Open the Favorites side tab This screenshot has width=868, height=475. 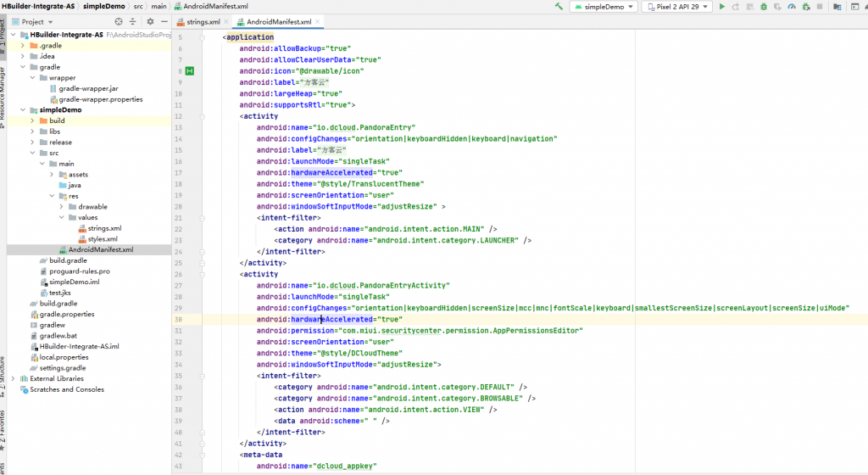(3, 431)
